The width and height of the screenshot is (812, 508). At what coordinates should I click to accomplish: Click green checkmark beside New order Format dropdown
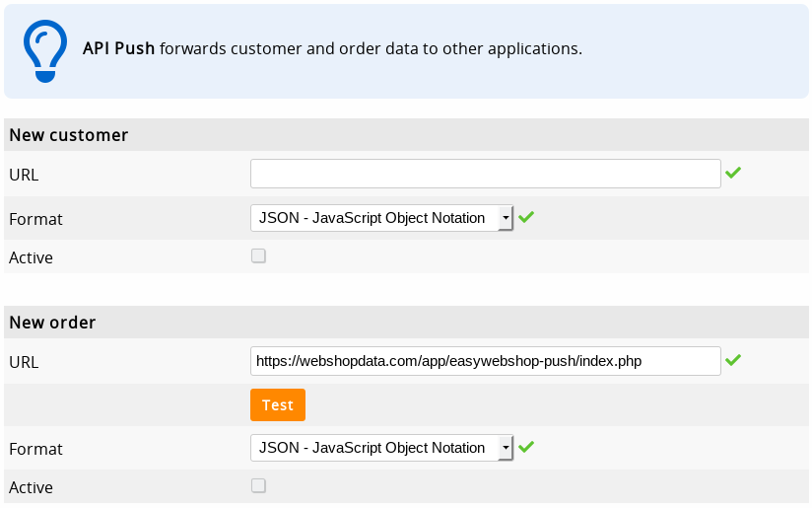[526, 447]
